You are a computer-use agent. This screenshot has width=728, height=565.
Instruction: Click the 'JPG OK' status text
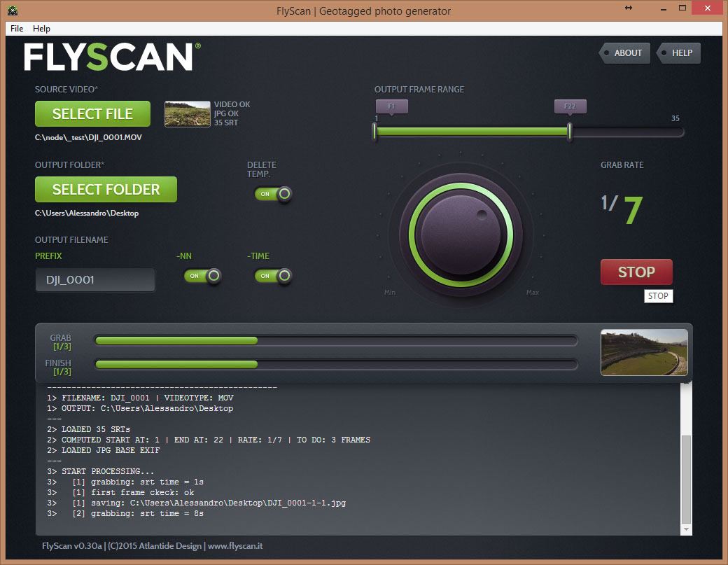[227, 113]
